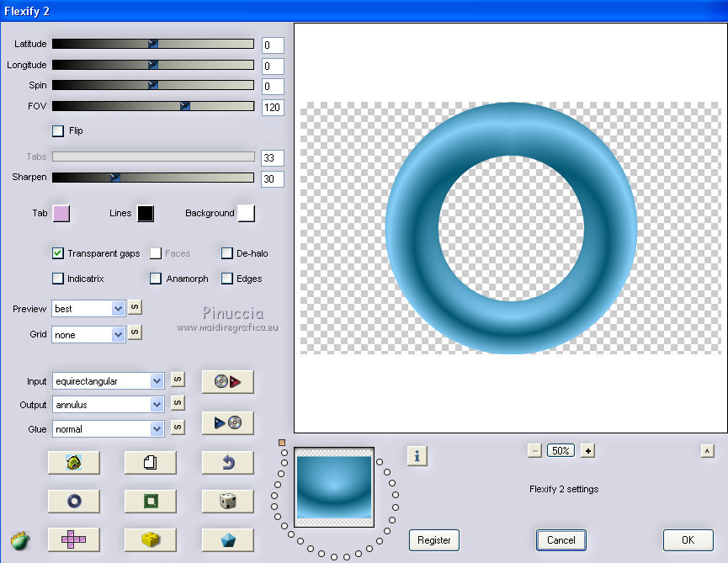Click the save settings play-disc button
Image resolution: width=728 pixels, height=563 pixels.
tap(227, 422)
